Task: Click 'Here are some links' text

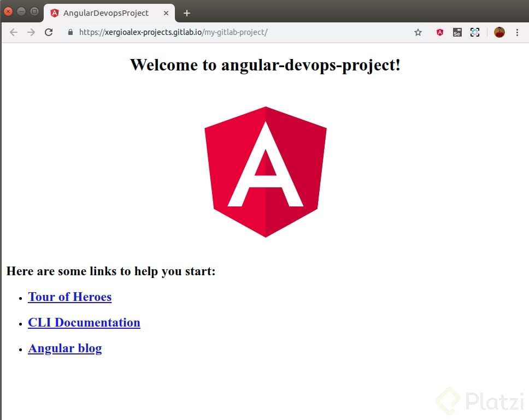Action: click(110, 271)
